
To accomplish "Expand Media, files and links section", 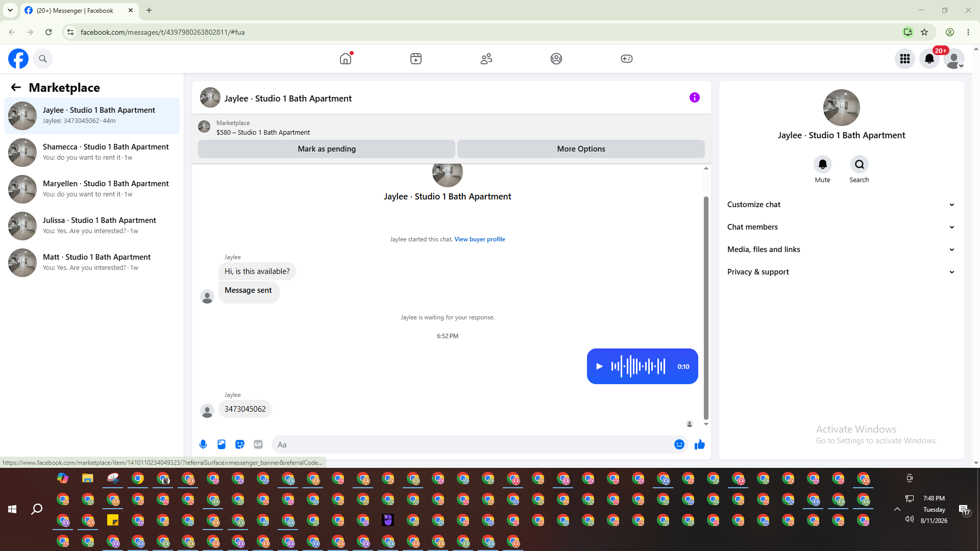I will coord(841,249).
